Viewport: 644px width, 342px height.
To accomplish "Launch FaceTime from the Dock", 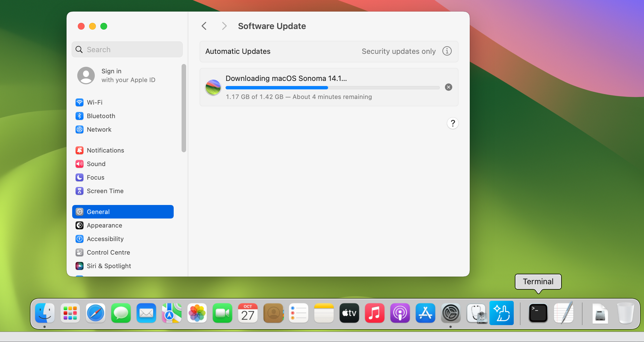I will 222,313.
